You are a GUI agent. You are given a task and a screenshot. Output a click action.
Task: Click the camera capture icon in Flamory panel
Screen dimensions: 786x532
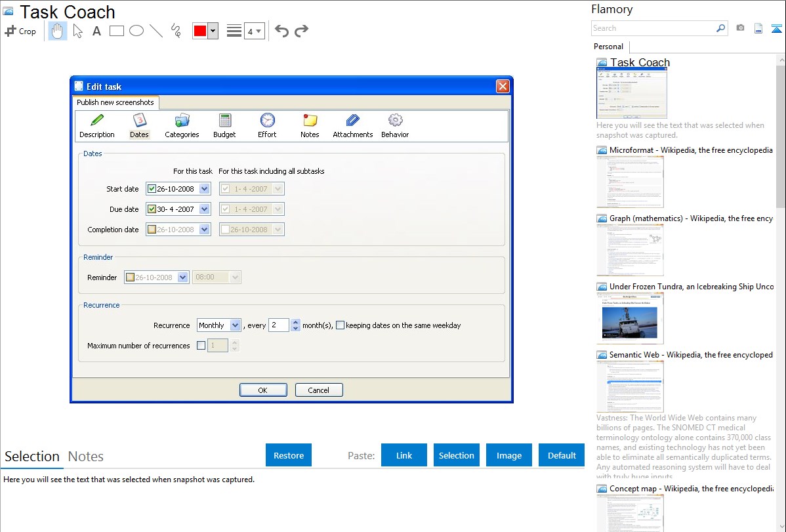pos(740,28)
